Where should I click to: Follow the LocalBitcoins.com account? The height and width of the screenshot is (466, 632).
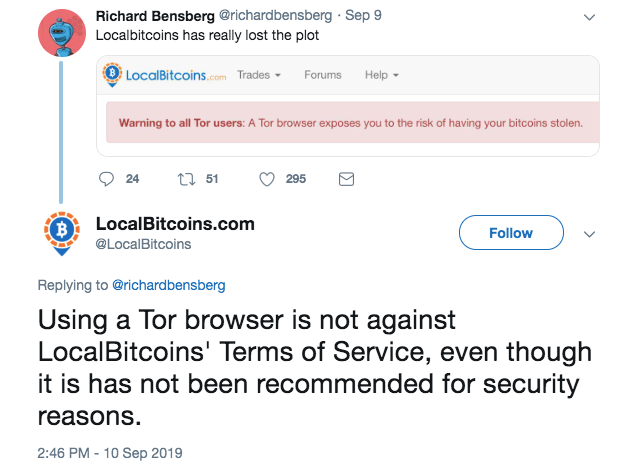click(511, 233)
